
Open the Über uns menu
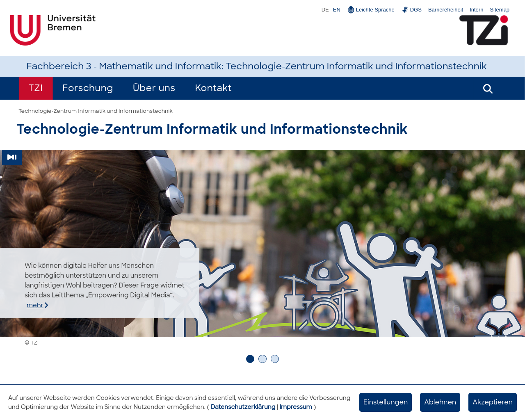[154, 88]
